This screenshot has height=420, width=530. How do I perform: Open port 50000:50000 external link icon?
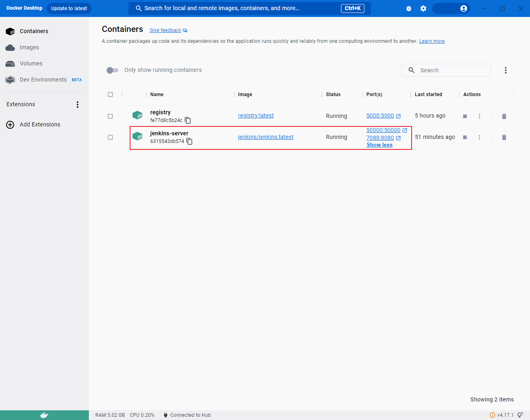(405, 130)
